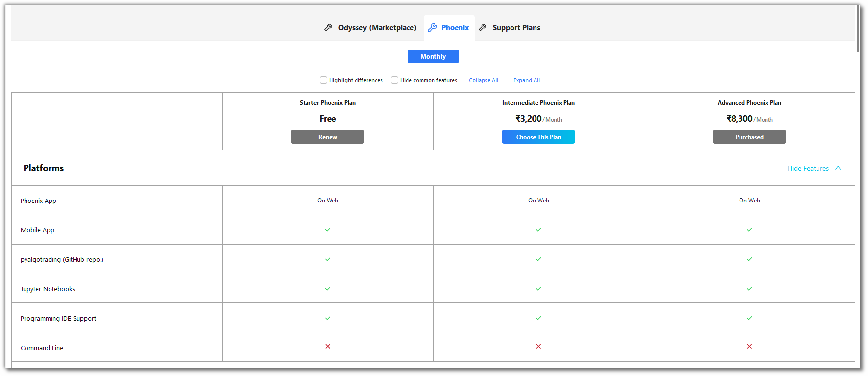The width and height of the screenshot is (868, 376).
Task: Click Mobile App checkmark in Advanced column
Action: click(749, 229)
